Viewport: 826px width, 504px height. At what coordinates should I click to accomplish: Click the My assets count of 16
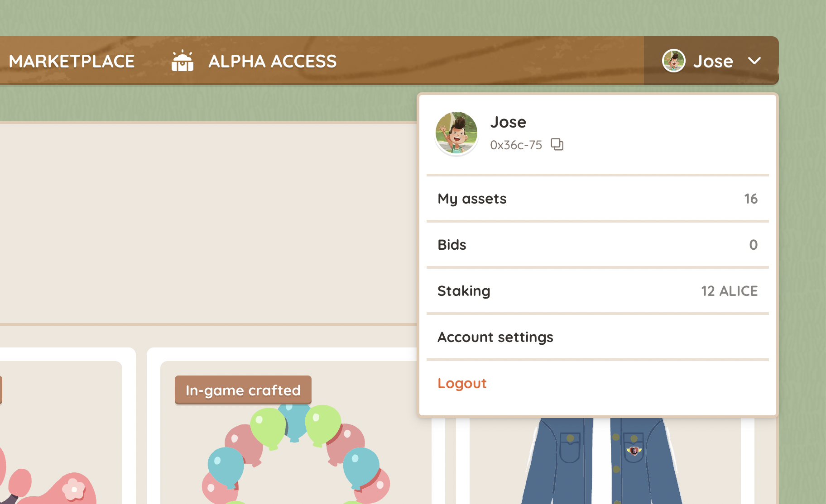pyautogui.click(x=750, y=199)
